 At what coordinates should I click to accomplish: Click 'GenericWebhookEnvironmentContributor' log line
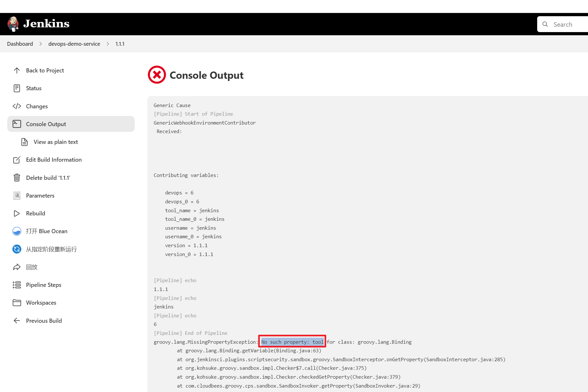205,123
